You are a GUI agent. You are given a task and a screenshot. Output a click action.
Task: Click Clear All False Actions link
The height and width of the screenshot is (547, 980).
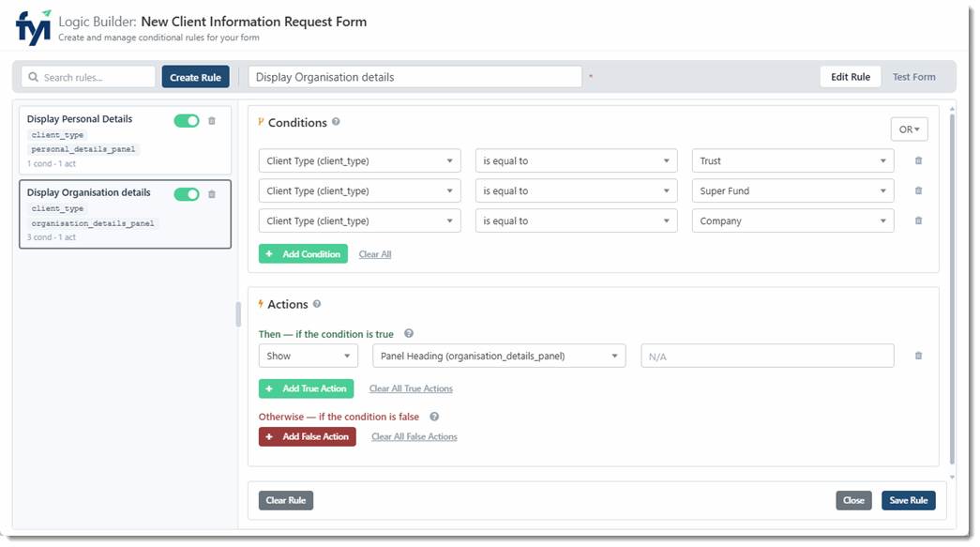[415, 436]
